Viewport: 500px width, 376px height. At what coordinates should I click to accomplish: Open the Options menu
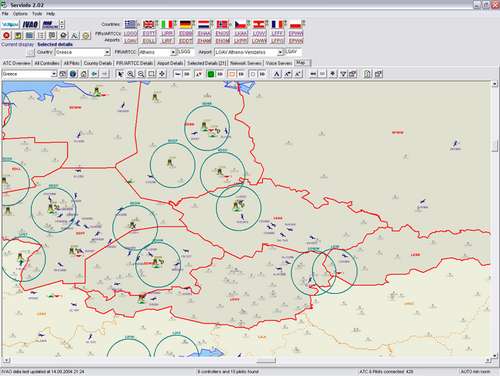(20, 14)
